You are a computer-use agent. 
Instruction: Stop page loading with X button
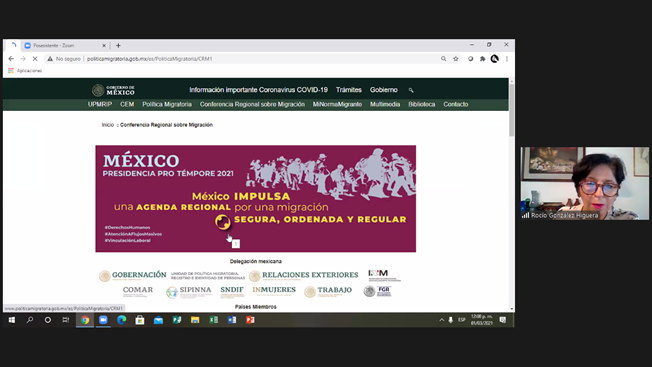coord(35,59)
